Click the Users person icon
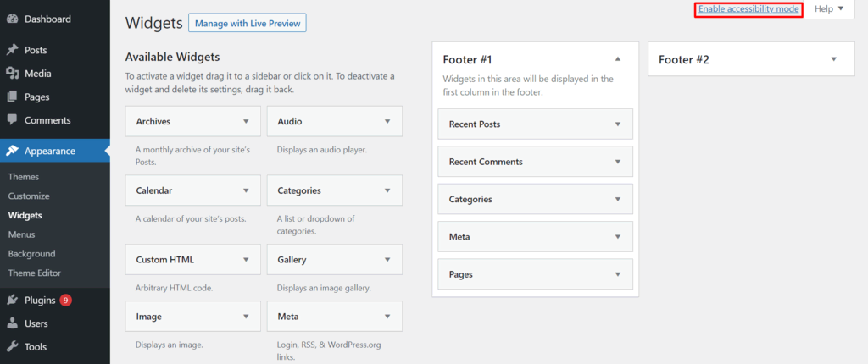This screenshot has width=868, height=364. [12, 323]
